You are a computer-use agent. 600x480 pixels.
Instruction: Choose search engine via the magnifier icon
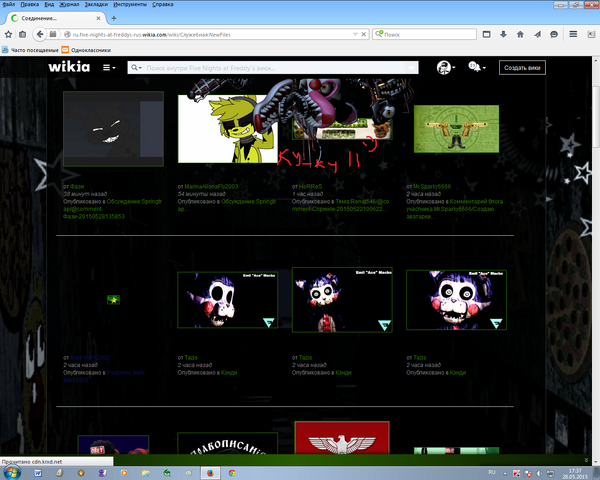coord(378,34)
